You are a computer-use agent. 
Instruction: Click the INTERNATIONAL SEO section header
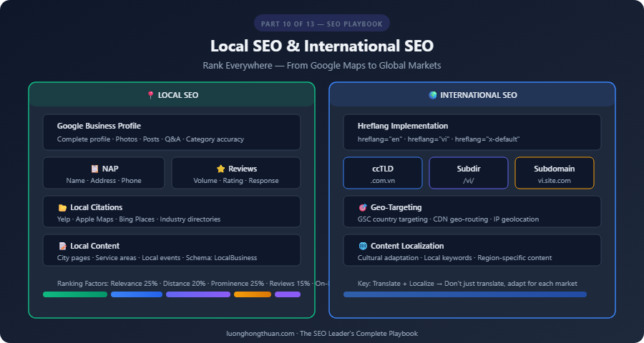(472, 95)
